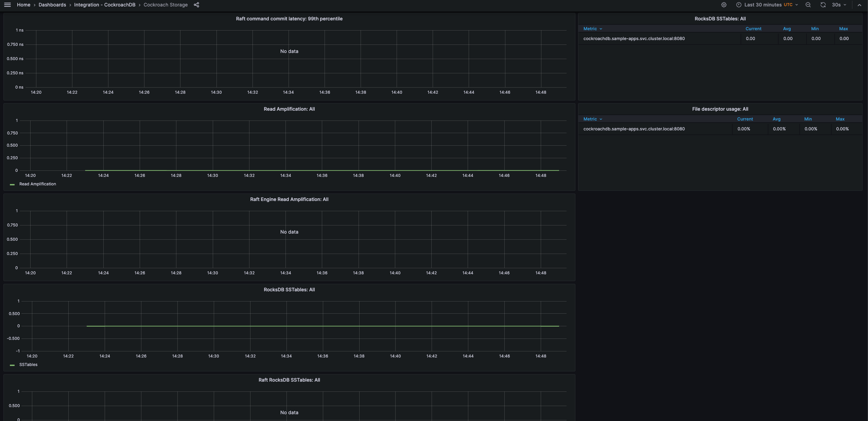Screen dimensions: 868x421
Task: Zoom out the time range
Action: point(808,5)
